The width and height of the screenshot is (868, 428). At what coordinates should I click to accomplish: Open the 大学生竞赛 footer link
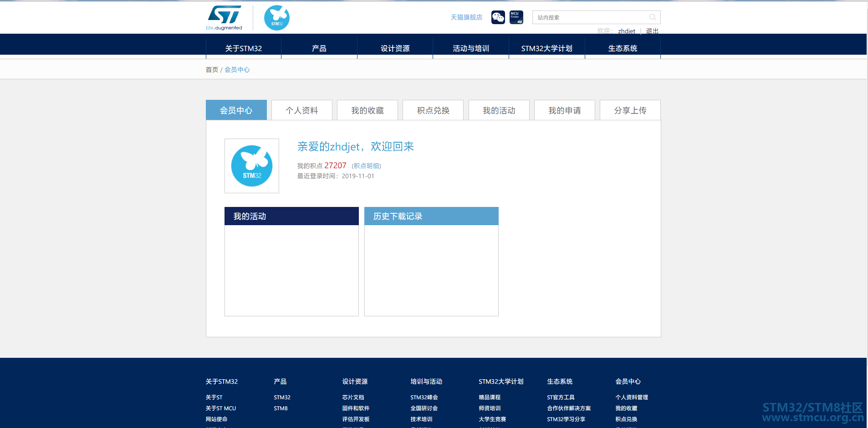point(492,419)
